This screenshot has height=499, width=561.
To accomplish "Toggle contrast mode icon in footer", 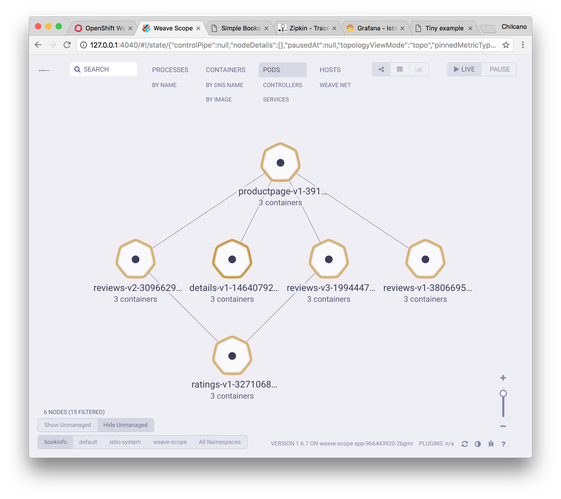I will (x=478, y=444).
